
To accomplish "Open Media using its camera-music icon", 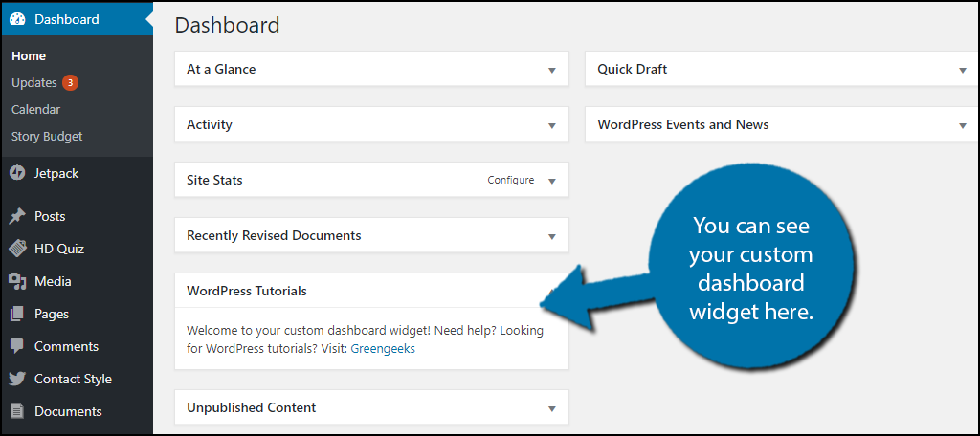I will point(17,281).
